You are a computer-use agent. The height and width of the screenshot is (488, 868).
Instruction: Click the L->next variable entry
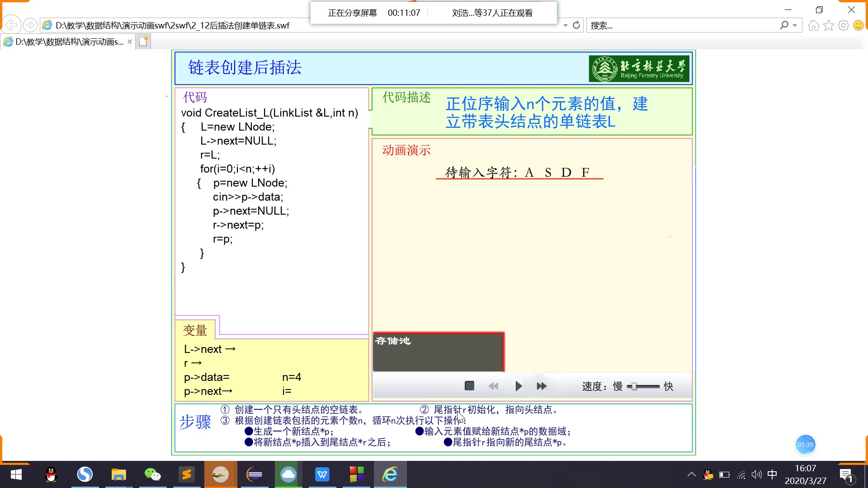click(210, 349)
